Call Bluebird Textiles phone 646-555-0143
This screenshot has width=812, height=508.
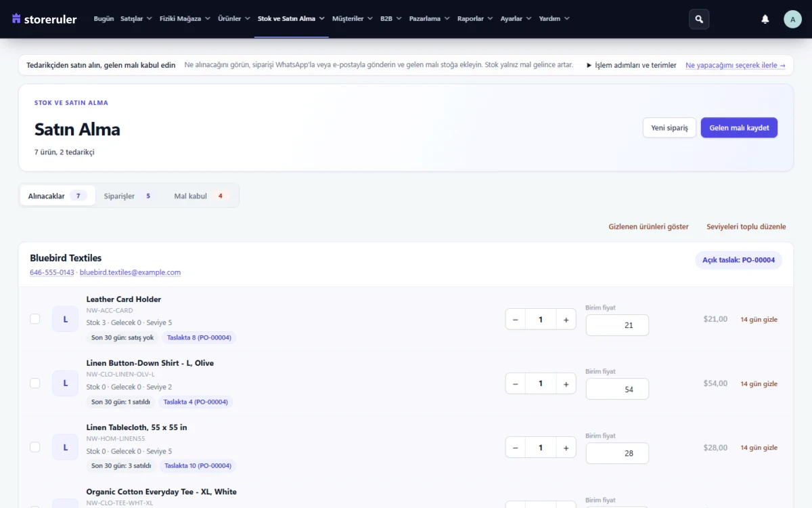click(52, 272)
